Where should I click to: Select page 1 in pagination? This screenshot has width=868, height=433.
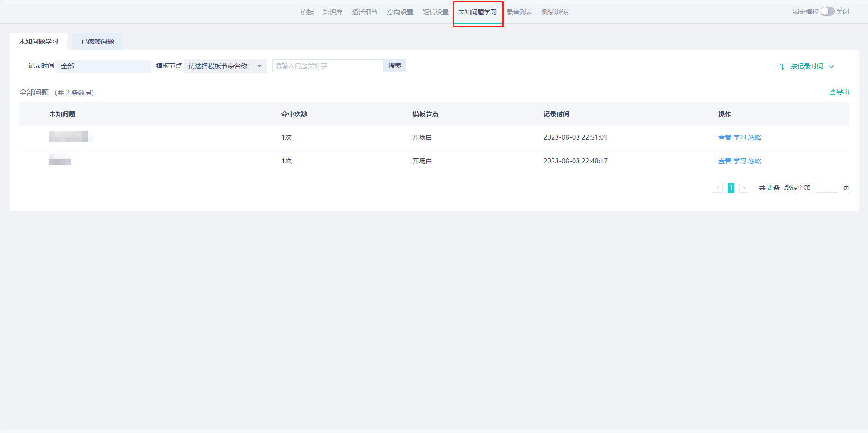tap(731, 188)
